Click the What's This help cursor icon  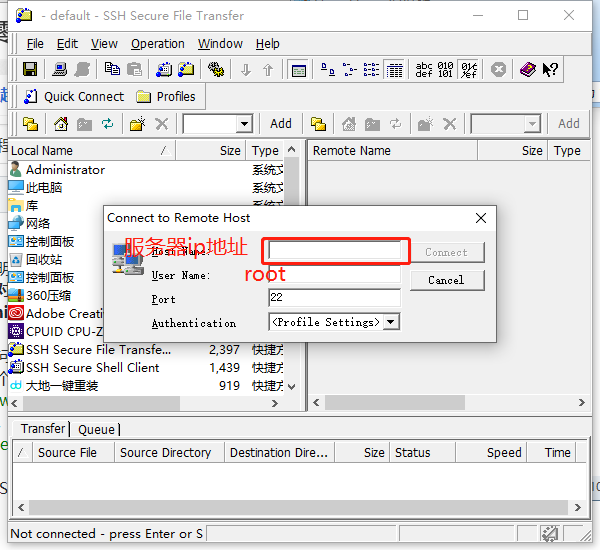(x=550, y=70)
